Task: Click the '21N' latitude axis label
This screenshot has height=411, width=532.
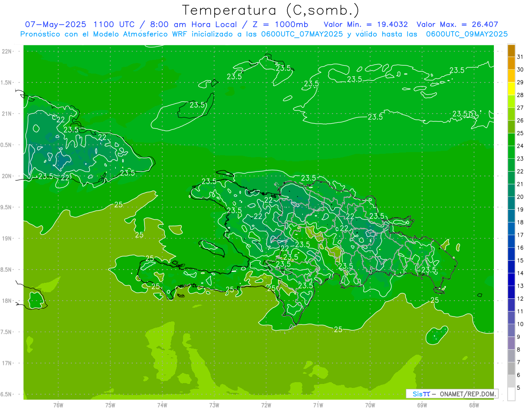Action: pos(7,114)
